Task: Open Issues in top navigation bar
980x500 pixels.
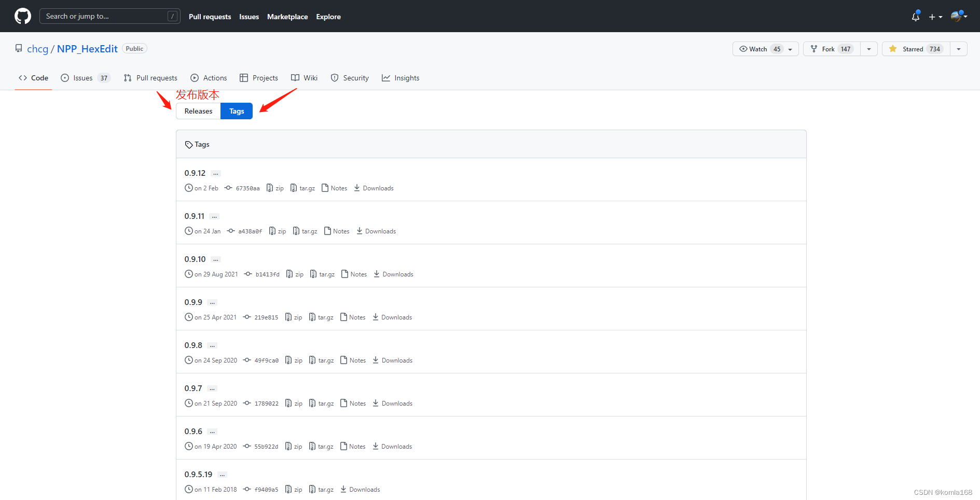Action: (x=249, y=17)
